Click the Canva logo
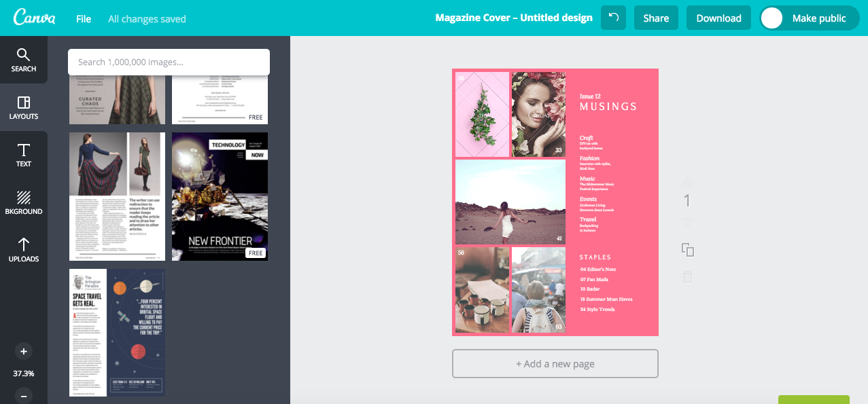The image size is (868, 404). click(34, 18)
